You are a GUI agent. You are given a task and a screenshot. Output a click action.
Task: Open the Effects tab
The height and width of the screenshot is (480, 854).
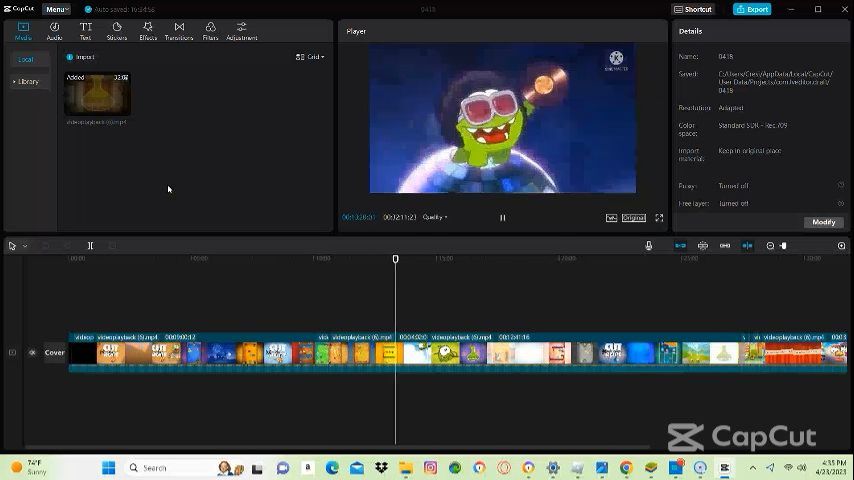point(148,31)
